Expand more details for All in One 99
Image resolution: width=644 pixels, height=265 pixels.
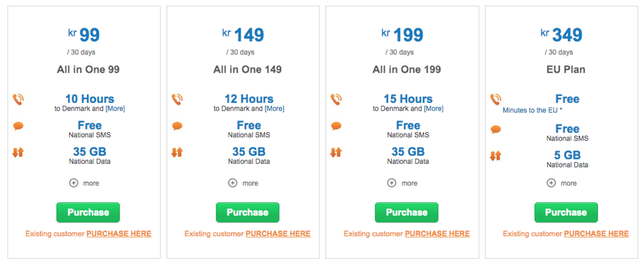[84, 183]
